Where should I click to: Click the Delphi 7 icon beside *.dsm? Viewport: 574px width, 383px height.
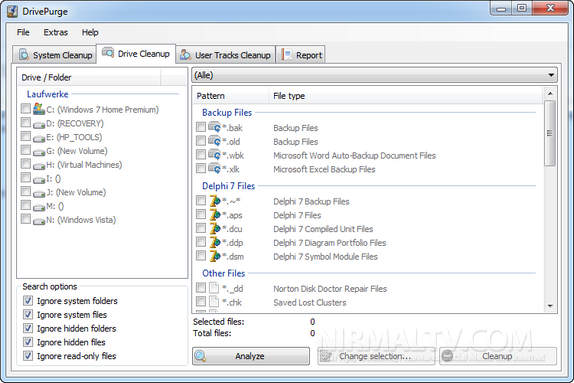pyautogui.click(x=215, y=256)
